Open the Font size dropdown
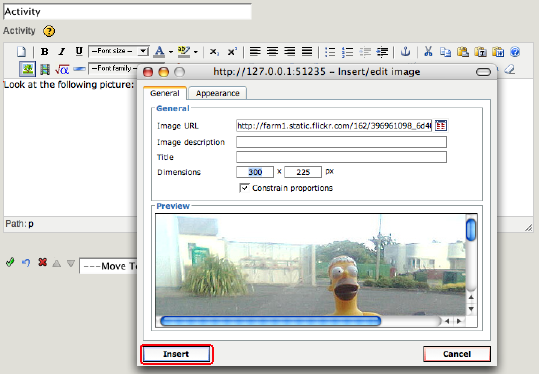 [x=119, y=51]
